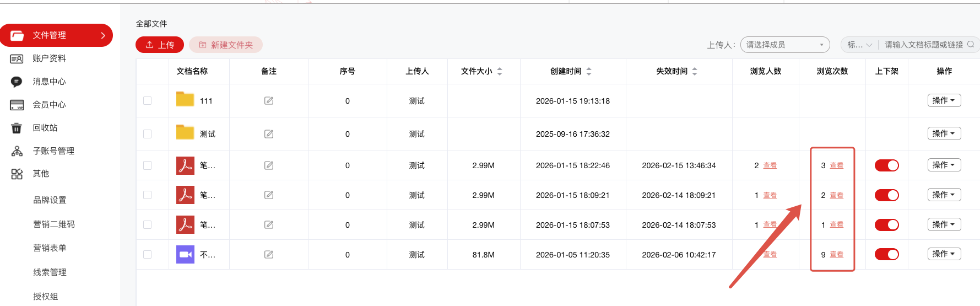Edit remark for the 测试 folder
This screenshot has height=306, width=980.
269,134
